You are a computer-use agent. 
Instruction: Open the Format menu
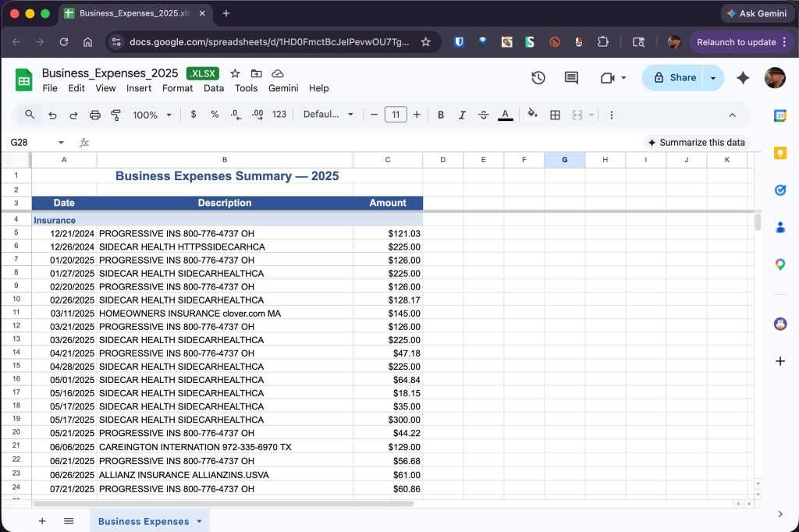coord(177,88)
